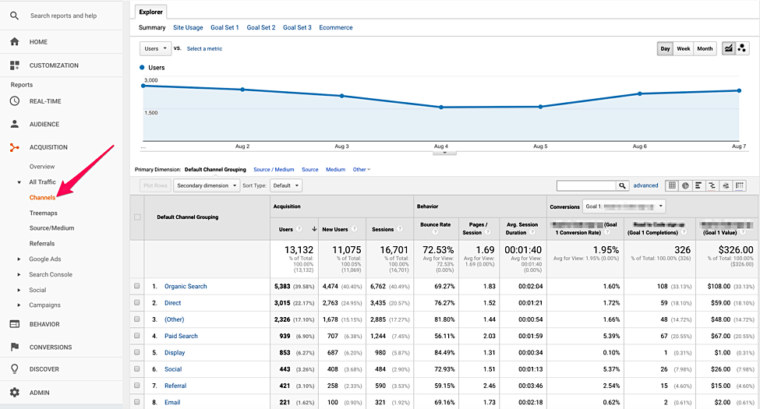Select the Data table view icon
The width and height of the screenshot is (760, 409).
click(672, 186)
